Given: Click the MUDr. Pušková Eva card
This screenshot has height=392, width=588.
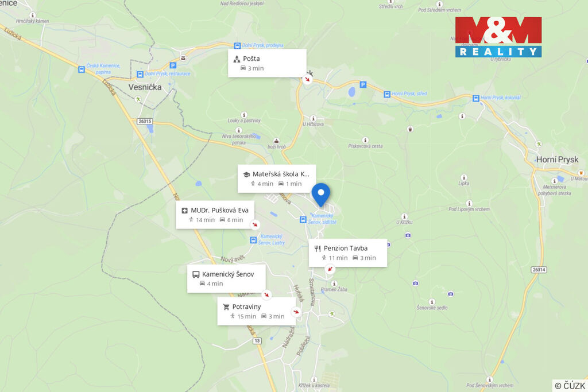Looking at the screenshot, I should (215, 215).
